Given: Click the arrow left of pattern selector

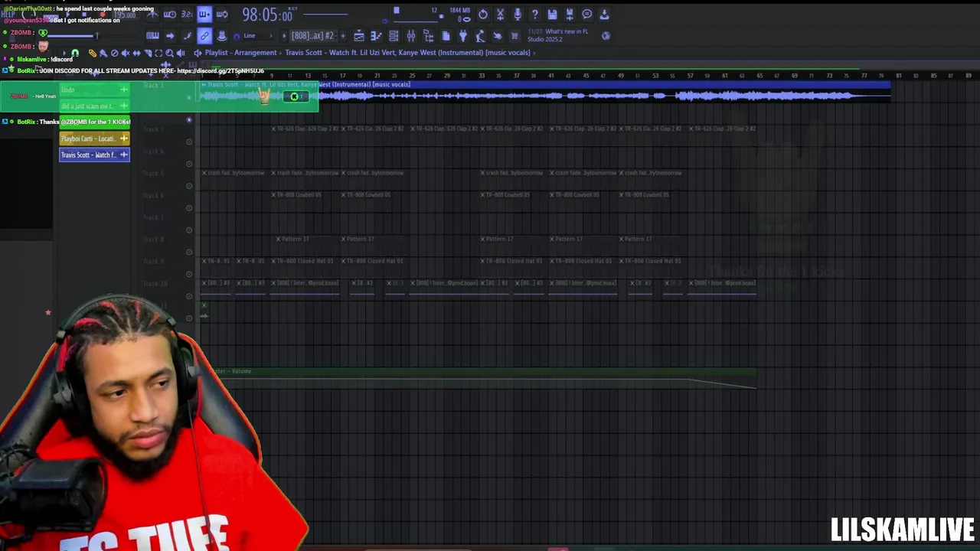Looking at the screenshot, I should click(284, 36).
